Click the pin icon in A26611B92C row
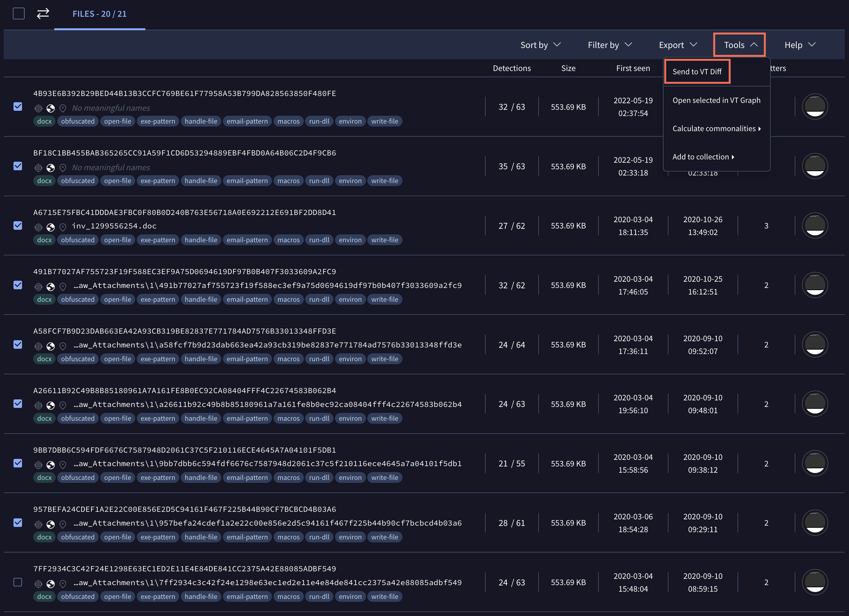 [x=63, y=405]
